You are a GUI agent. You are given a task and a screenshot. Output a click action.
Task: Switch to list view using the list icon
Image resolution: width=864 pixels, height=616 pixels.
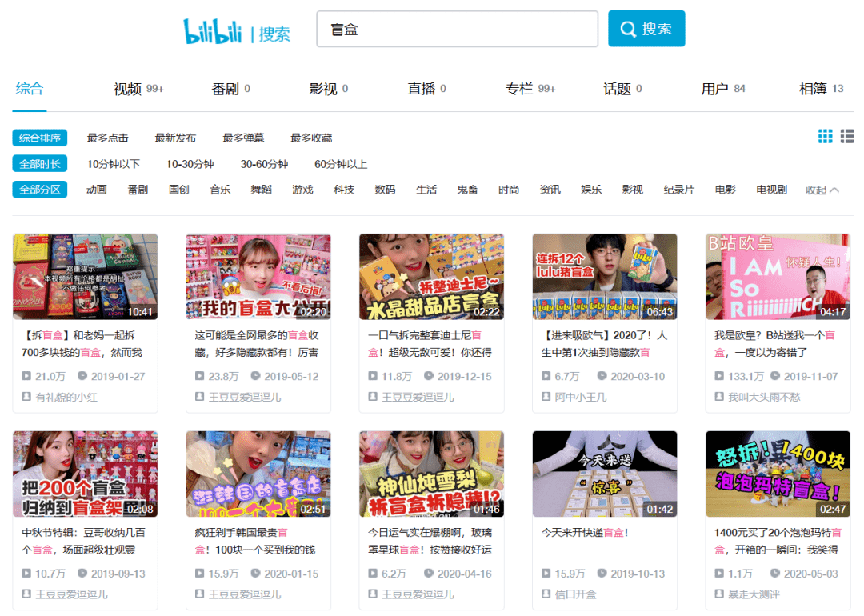tap(846, 136)
